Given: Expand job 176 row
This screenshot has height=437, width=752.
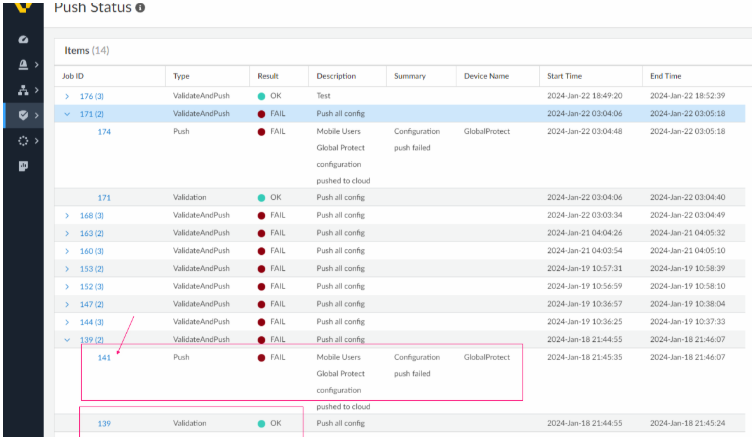Looking at the screenshot, I should [x=67, y=96].
